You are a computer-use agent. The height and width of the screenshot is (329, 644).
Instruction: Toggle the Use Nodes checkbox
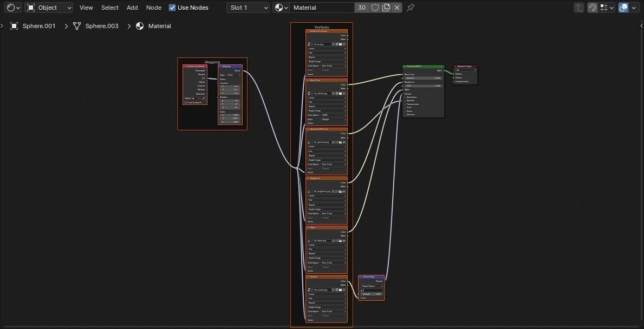[172, 8]
